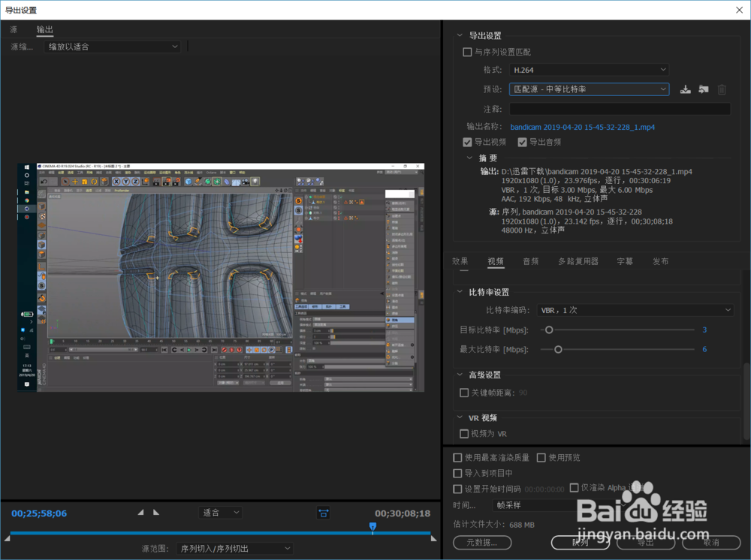Viewport: 751px width, 560px height.
Task: Click the save preset icon
Action: pyautogui.click(x=686, y=89)
